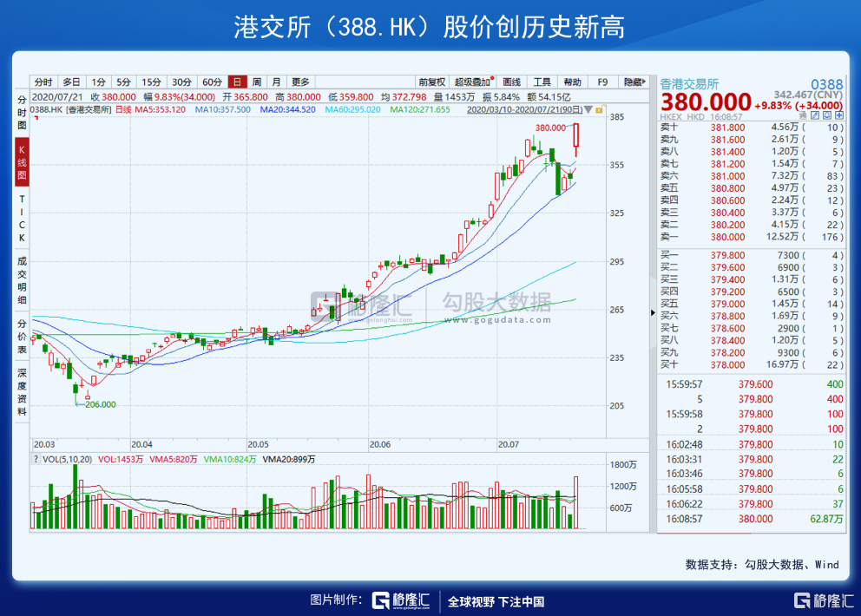
Task: Select the daily 日 chart tab
Action: click(x=237, y=82)
